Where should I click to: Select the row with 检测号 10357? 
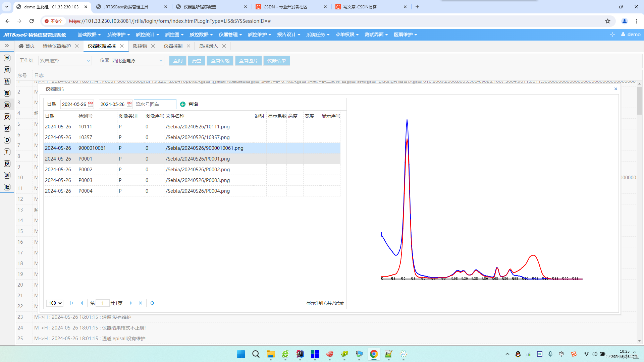click(x=192, y=137)
